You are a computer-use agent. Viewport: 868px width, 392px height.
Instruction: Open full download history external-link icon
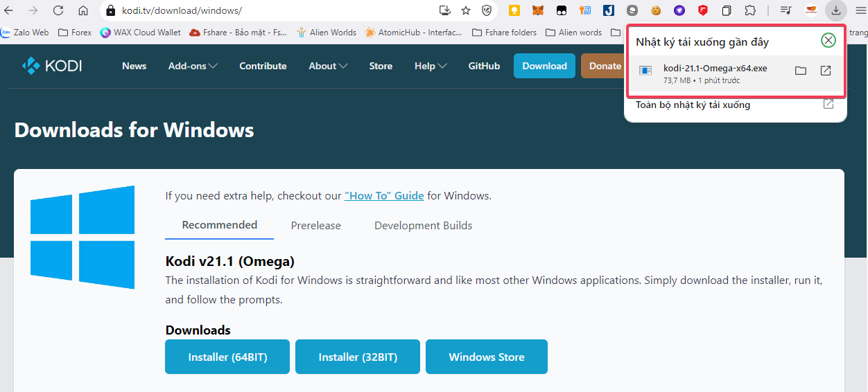[x=828, y=104]
